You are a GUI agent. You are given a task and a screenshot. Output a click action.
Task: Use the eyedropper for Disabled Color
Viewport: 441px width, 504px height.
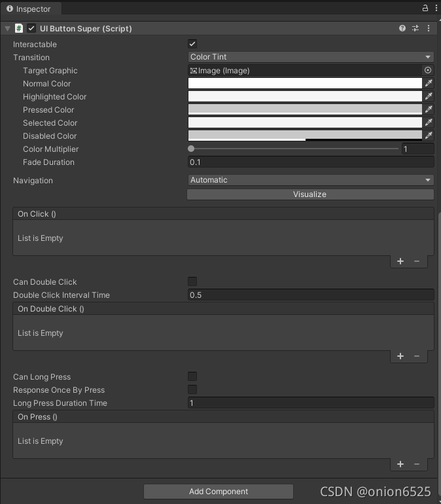[x=429, y=135]
